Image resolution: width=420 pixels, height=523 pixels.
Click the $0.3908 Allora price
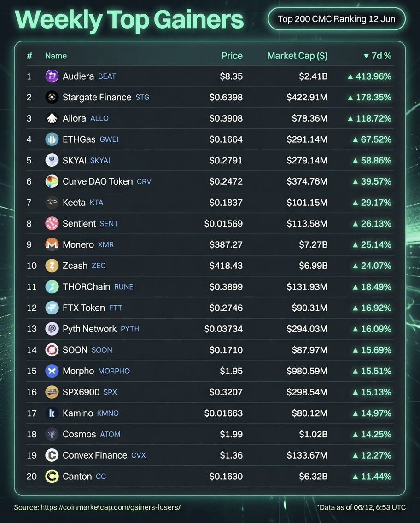tap(226, 118)
